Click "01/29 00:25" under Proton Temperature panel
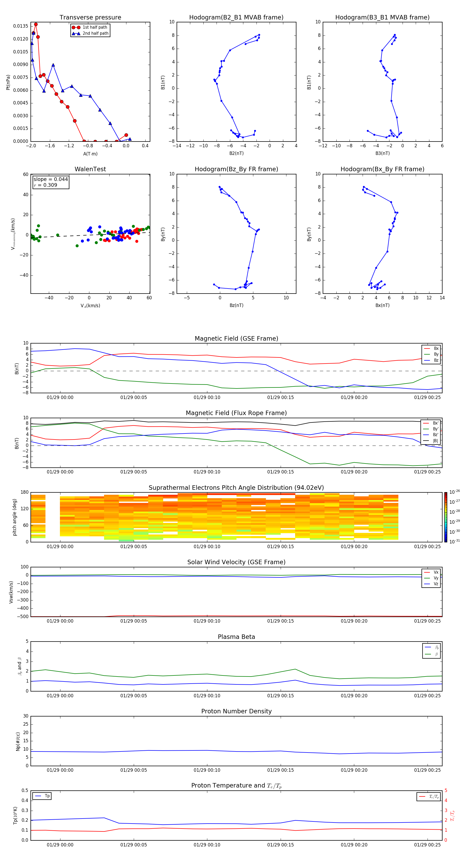This screenshot has height=868, width=473. coord(427,845)
